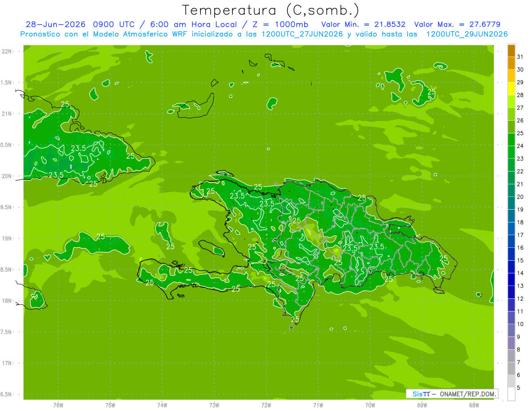Click the 21N latitude axis label
The width and height of the screenshot is (532, 411).
pos(6,114)
